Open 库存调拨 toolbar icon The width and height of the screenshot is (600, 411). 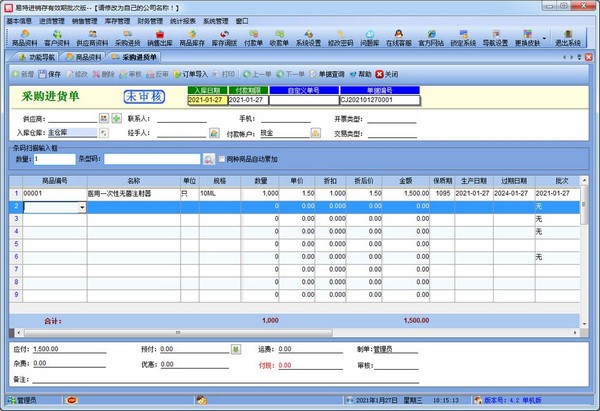(x=224, y=38)
